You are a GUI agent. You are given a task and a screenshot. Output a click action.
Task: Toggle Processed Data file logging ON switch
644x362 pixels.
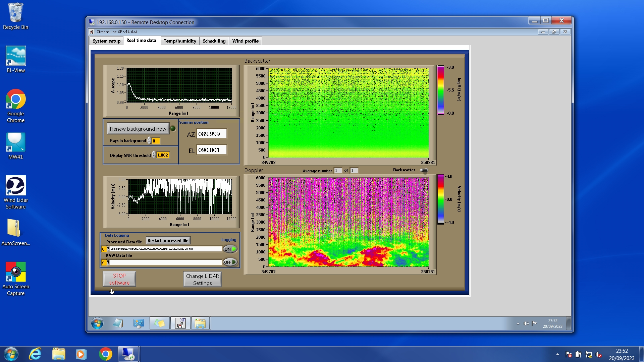pyautogui.click(x=230, y=249)
